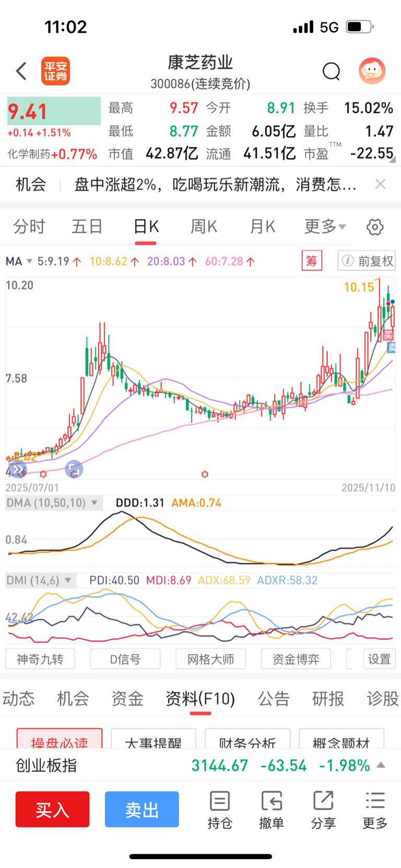Tap the double-arrow expand circle on chart

[18, 470]
